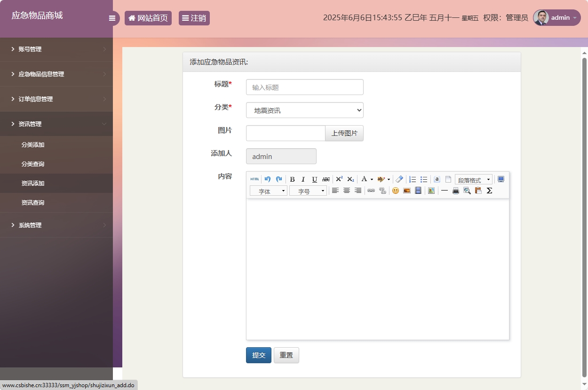
Task: Click the 标题 title input field
Action: [x=304, y=87]
